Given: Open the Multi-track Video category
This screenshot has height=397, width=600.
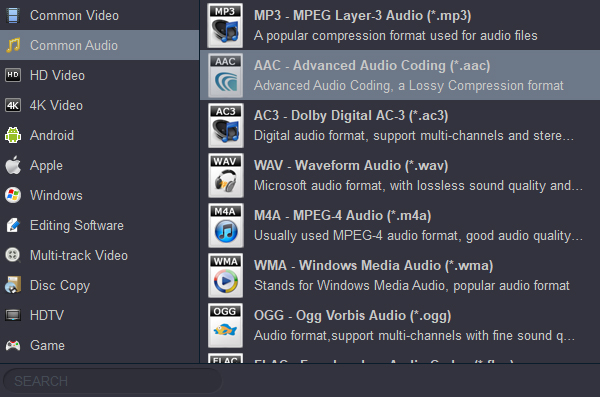Looking at the screenshot, I should pyautogui.click(x=99, y=255).
